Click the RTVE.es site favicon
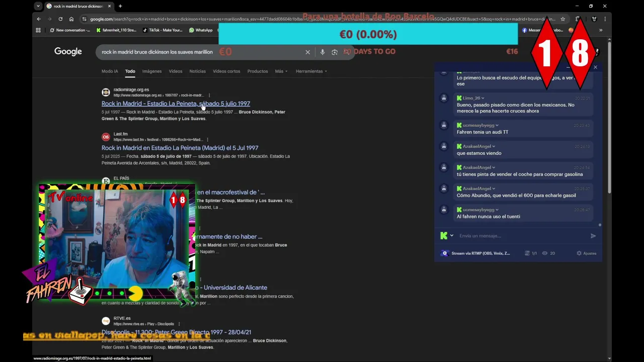Screen dimensions: 644x362 (x=106, y=321)
